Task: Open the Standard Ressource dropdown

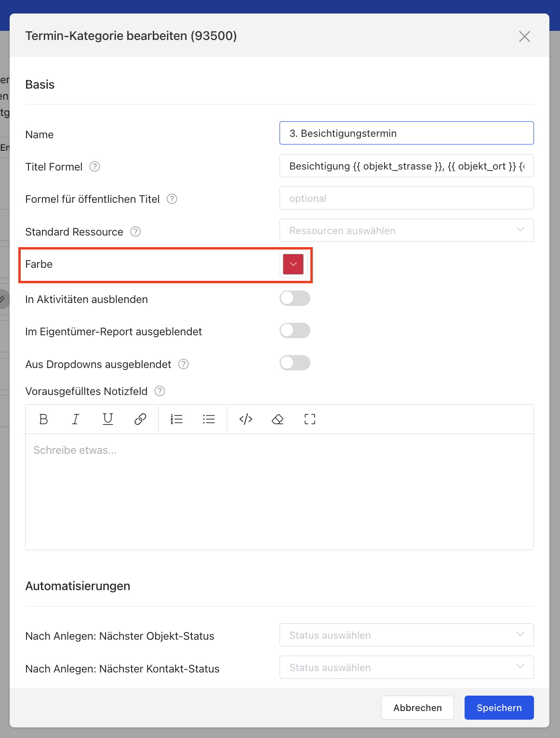Action: [x=406, y=231]
